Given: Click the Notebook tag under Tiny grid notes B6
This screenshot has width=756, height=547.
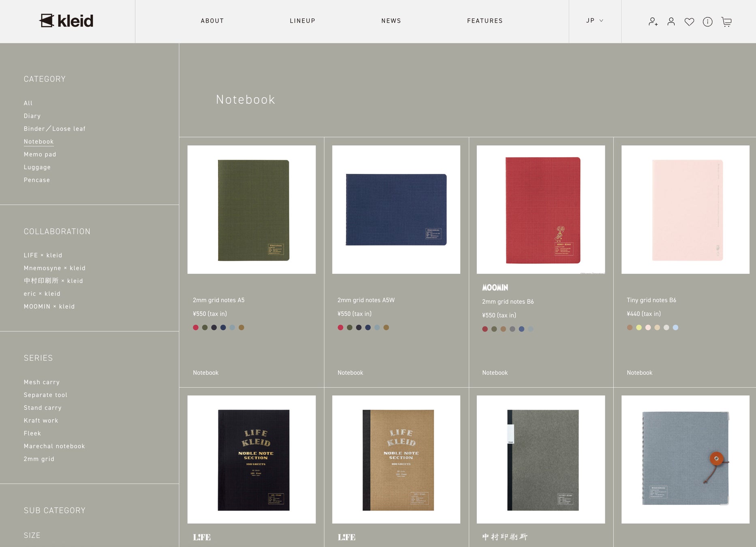Looking at the screenshot, I should click(x=640, y=373).
